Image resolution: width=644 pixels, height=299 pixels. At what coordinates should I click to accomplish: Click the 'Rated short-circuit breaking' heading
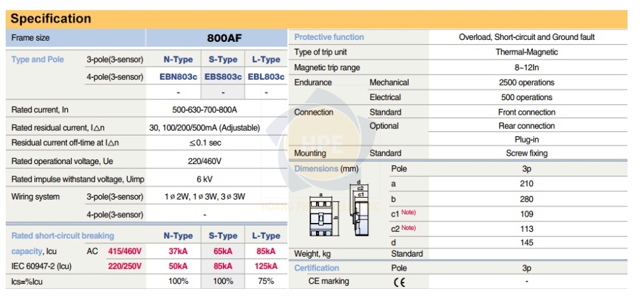[x=62, y=236]
